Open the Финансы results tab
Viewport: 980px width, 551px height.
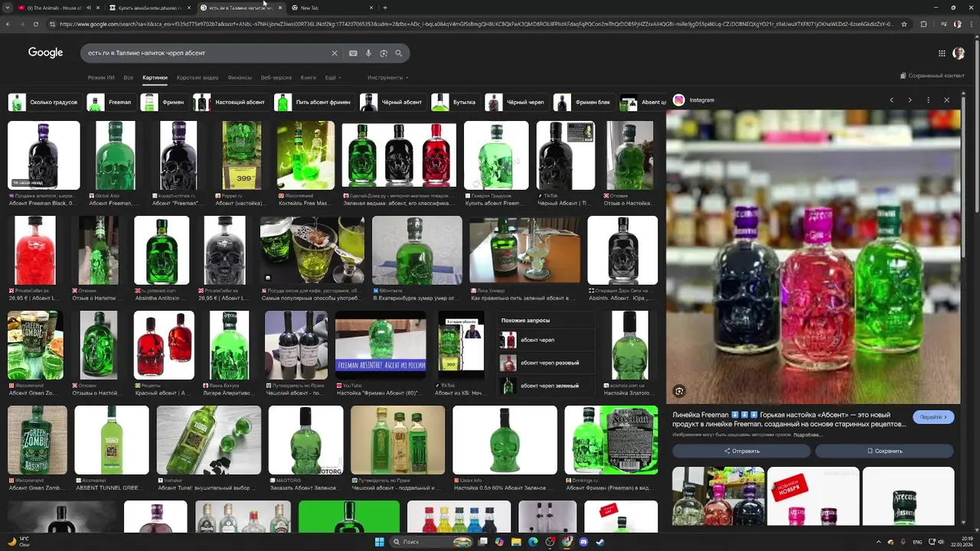click(x=240, y=77)
